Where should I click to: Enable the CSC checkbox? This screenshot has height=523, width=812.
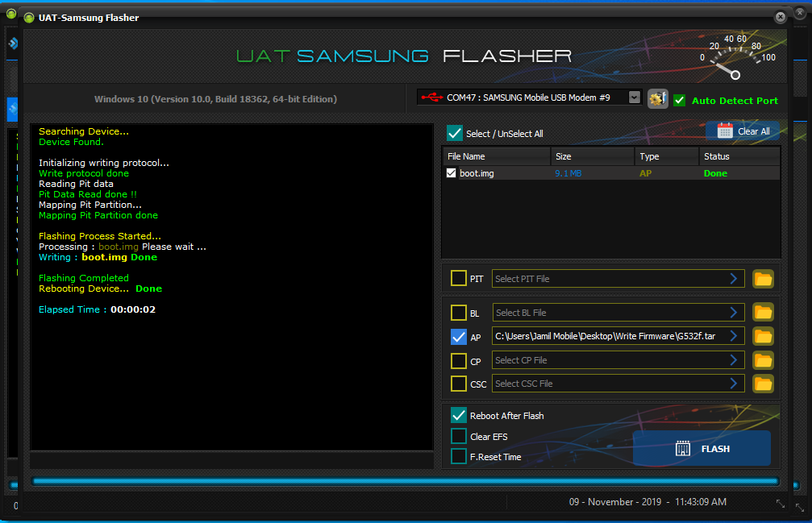(458, 384)
